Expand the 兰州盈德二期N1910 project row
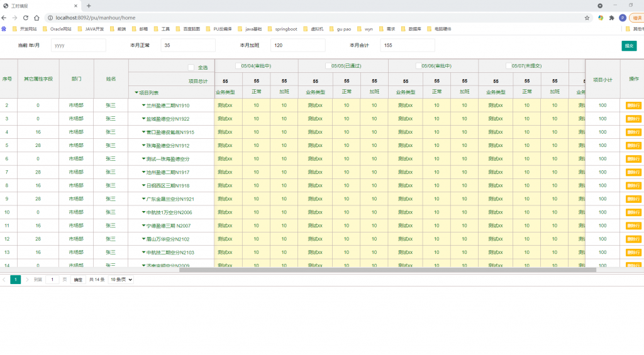The width and height of the screenshot is (644, 355). pos(144,106)
